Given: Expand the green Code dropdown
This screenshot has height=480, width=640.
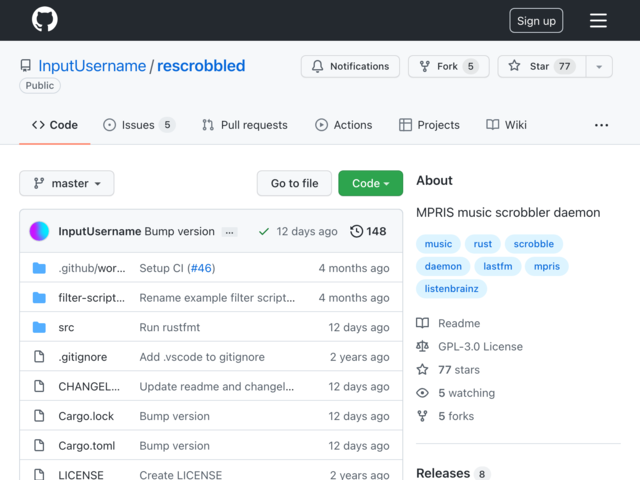Looking at the screenshot, I should 371,183.
